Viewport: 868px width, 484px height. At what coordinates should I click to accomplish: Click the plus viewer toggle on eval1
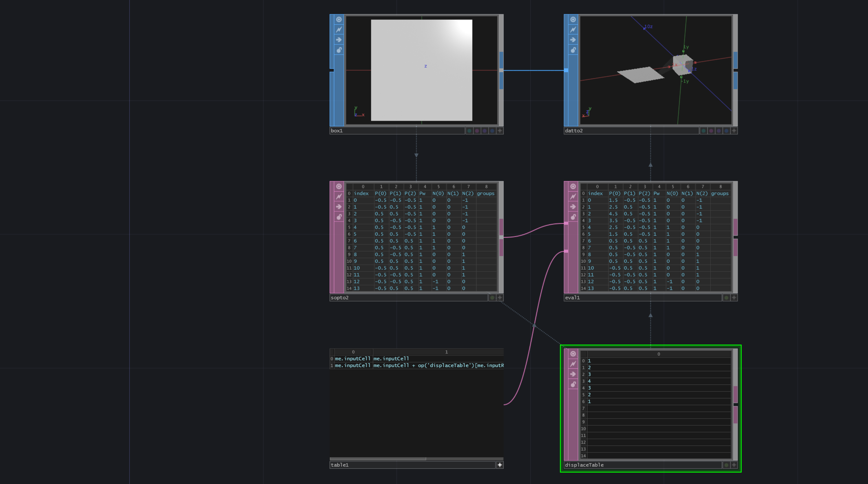click(734, 298)
